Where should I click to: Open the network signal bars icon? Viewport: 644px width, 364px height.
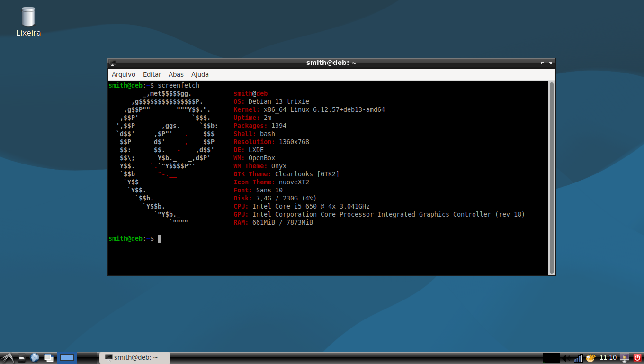tap(578, 358)
